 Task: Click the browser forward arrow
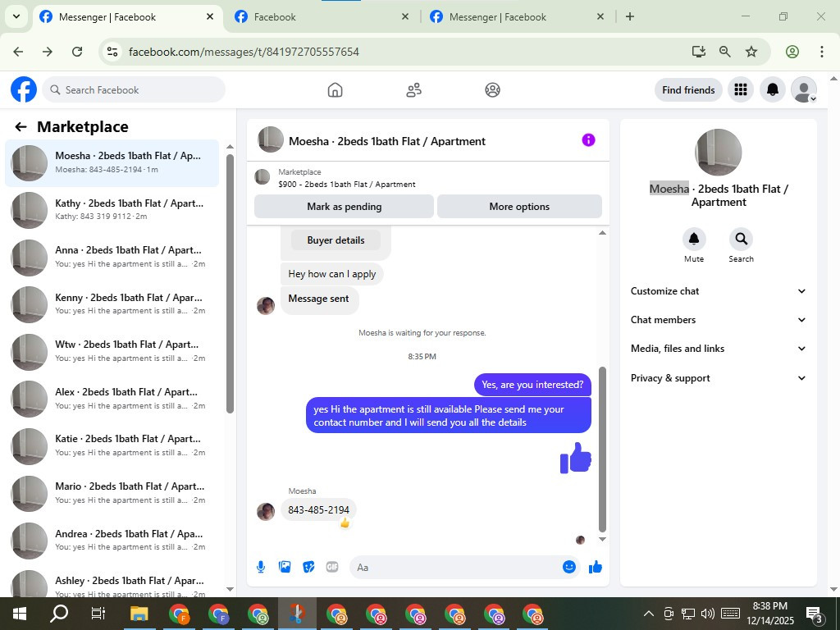(x=48, y=52)
